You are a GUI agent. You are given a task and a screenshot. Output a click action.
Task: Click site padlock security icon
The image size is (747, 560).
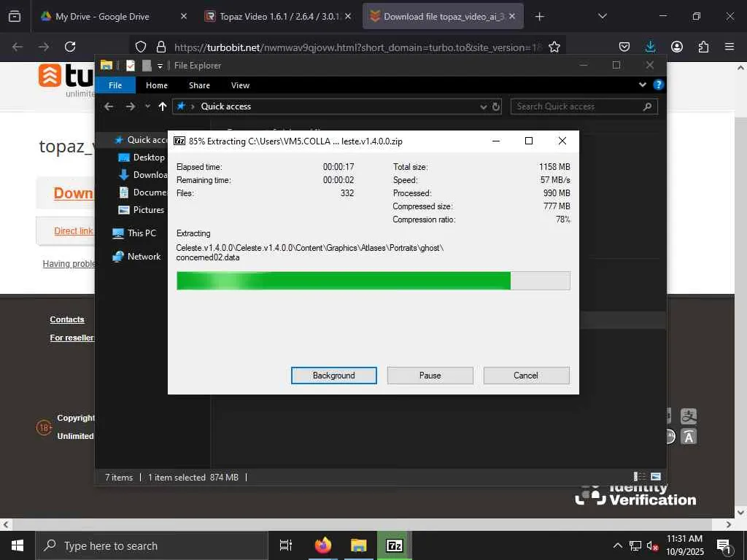(161, 47)
